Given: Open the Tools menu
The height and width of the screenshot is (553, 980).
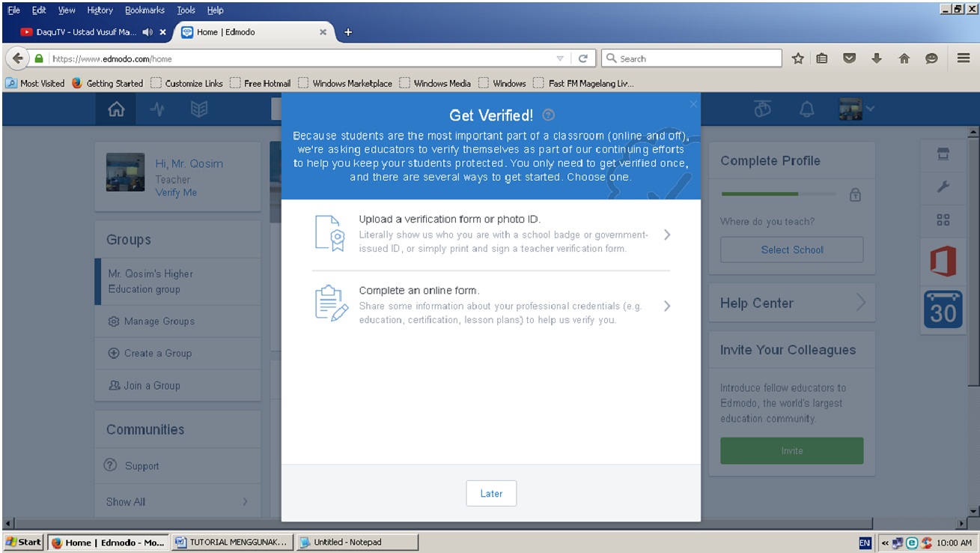Looking at the screenshot, I should tap(186, 10).
